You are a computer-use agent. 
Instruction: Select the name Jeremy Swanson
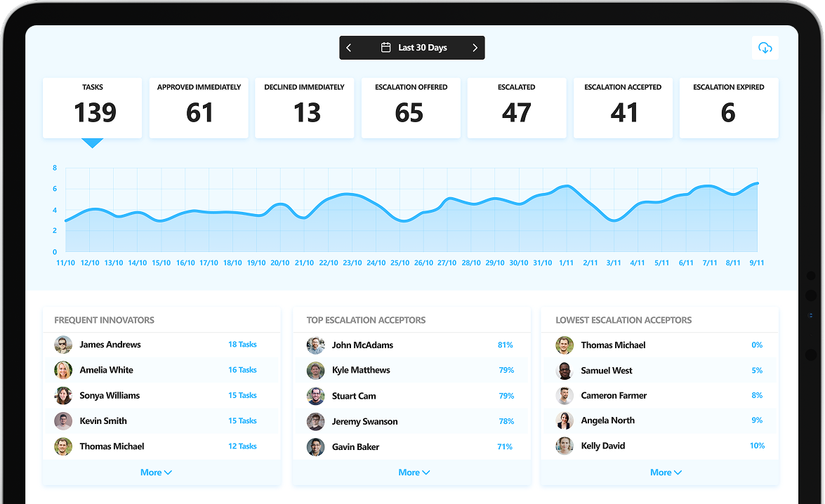coord(364,421)
